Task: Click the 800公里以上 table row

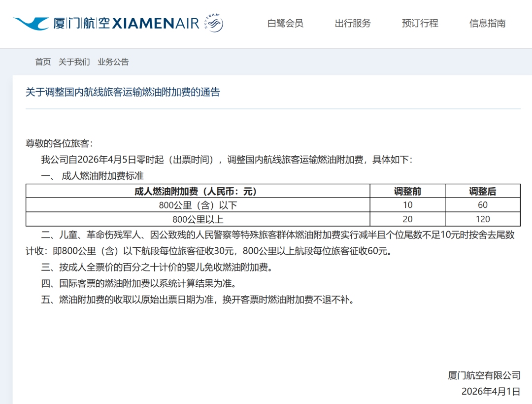Action: [197, 219]
